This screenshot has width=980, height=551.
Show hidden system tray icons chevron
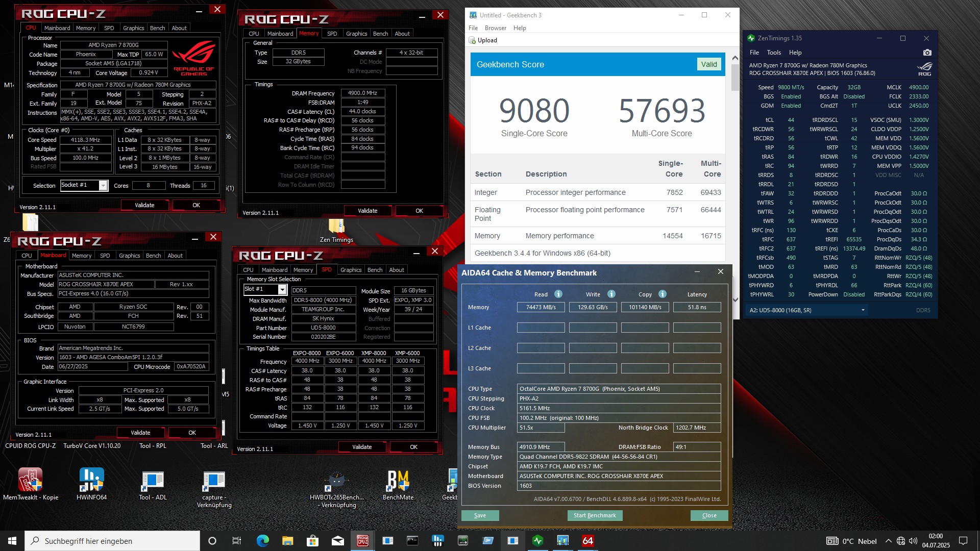coord(888,541)
